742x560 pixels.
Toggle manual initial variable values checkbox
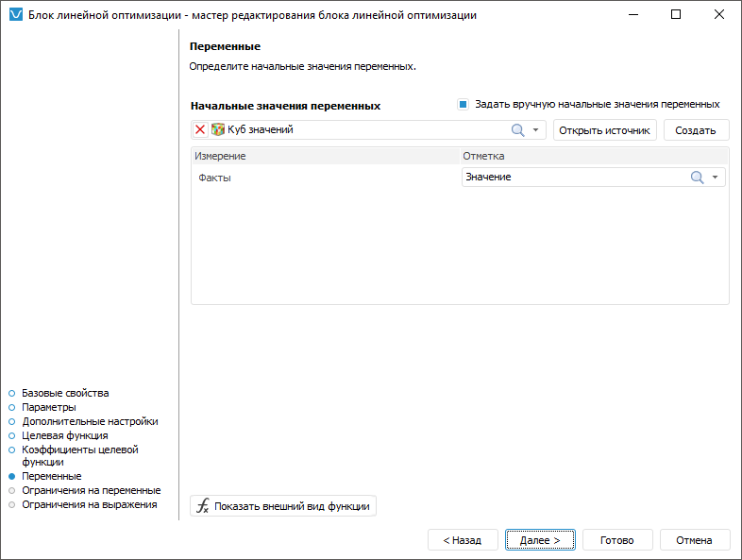(x=463, y=105)
